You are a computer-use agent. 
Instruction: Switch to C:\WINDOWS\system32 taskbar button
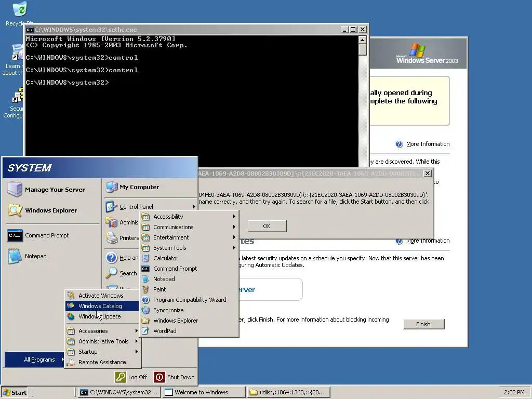click(118, 393)
